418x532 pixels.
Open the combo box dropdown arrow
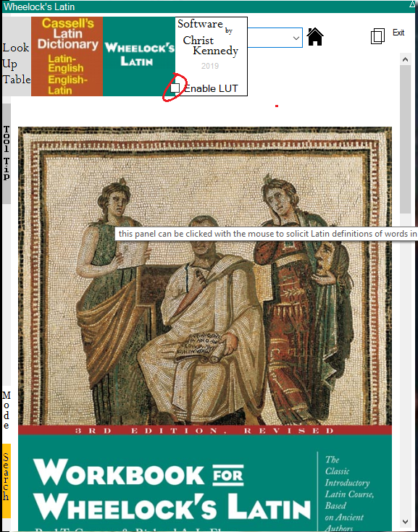[x=296, y=38]
